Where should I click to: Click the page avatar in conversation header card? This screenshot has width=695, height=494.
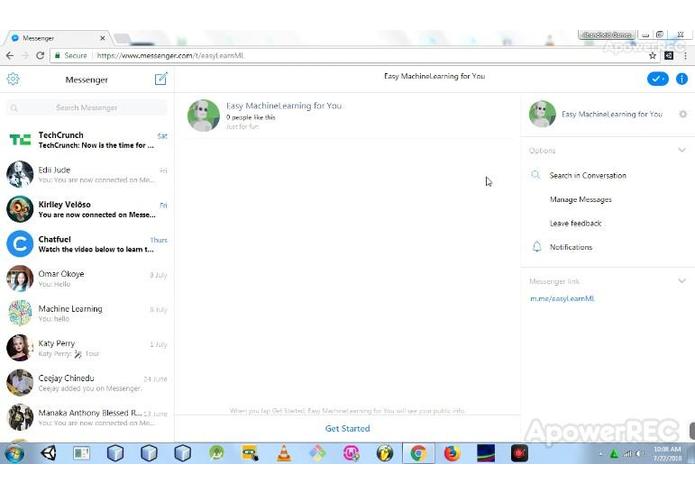[x=203, y=115]
